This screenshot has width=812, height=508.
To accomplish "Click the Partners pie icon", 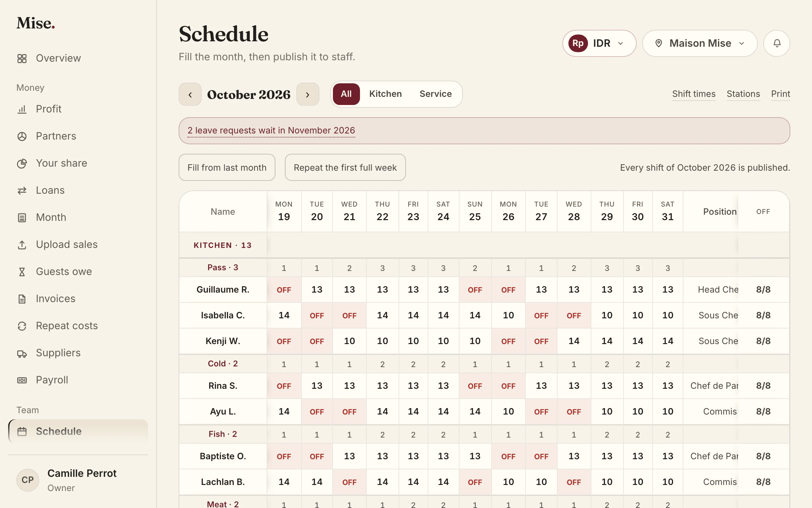I will pos(22,136).
